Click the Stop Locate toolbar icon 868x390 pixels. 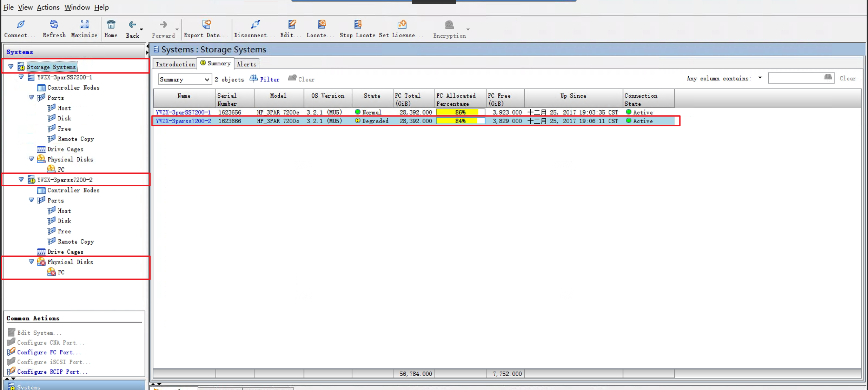pyautogui.click(x=357, y=25)
